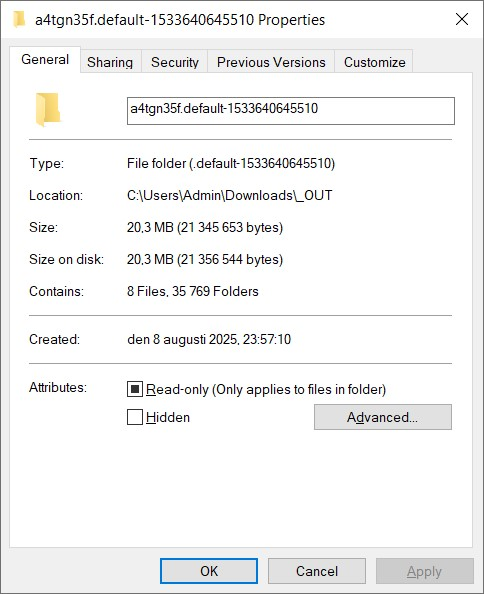This screenshot has width=484, height=594.
Task: Switch to the General tab
Action: point(45,59)
